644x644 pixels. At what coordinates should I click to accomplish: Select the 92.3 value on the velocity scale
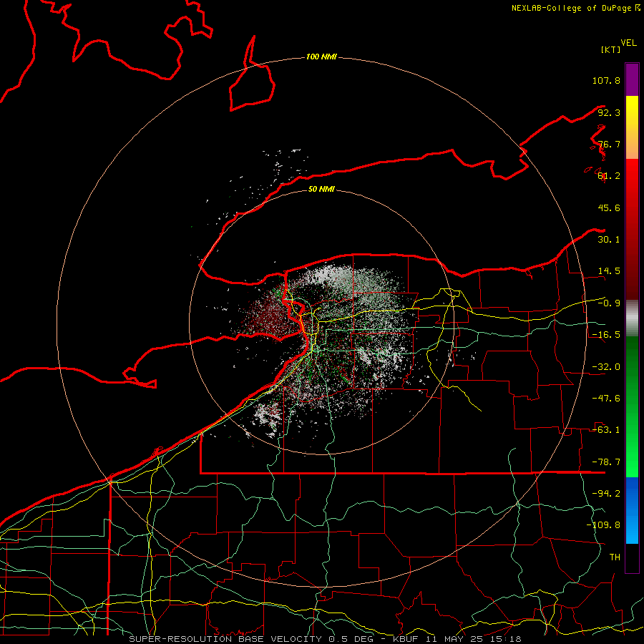tap(609, 112)
